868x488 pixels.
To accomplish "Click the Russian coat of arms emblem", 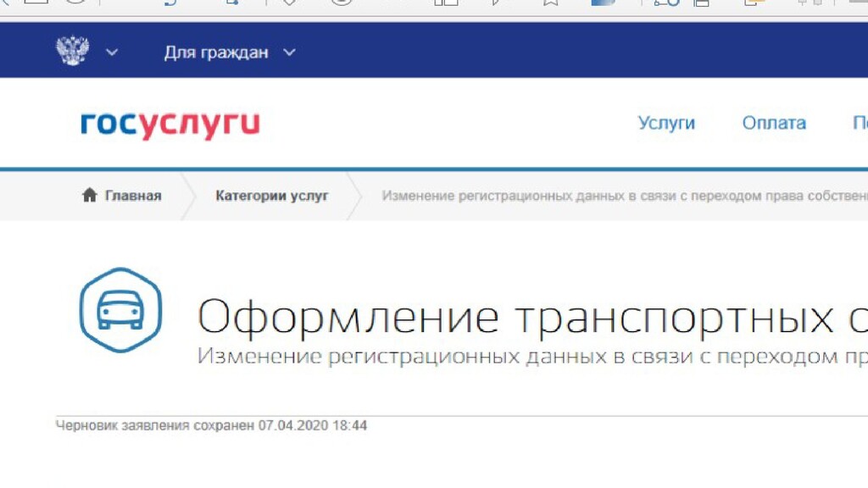I will point(73,51).
